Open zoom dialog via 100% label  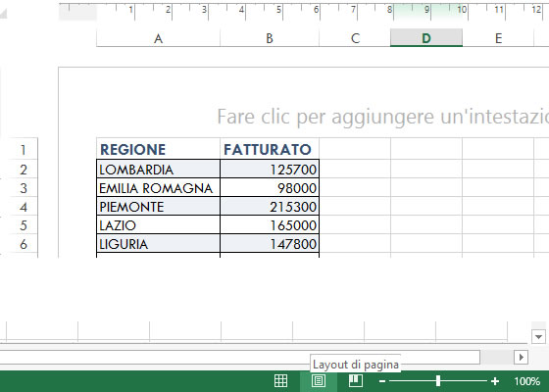coord(526,381)
